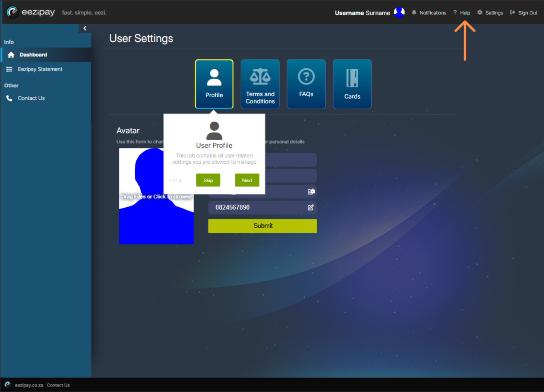Collapse the sidebar with the chevron arrow
This screenshot has width=544, height=392.
pos(85,28)
